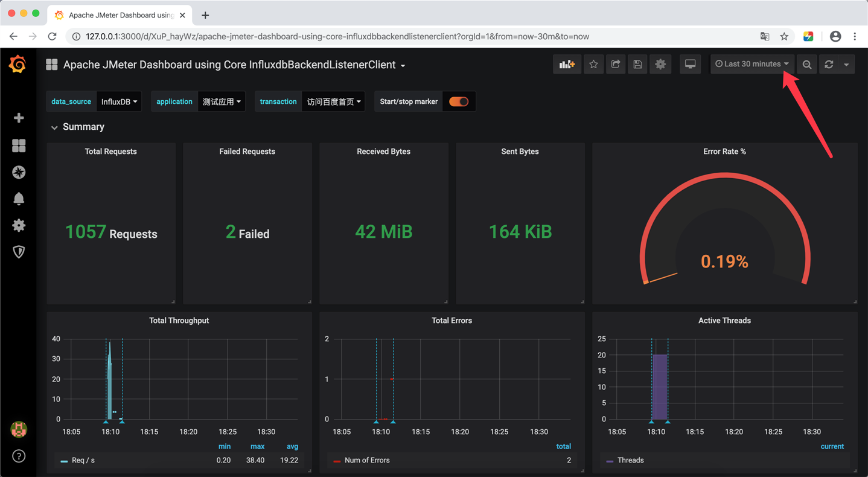The height and width of the screenshot is (477, 868).
Task: Open the data_source InfluxDB dropdown
Action: click(x=119, y=101)
